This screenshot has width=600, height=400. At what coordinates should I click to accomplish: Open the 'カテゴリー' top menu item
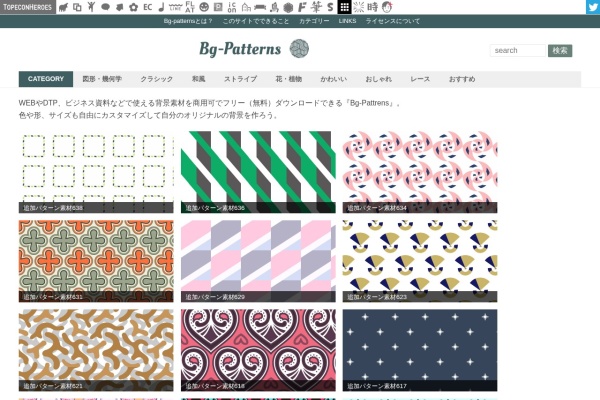pos(314,21)
